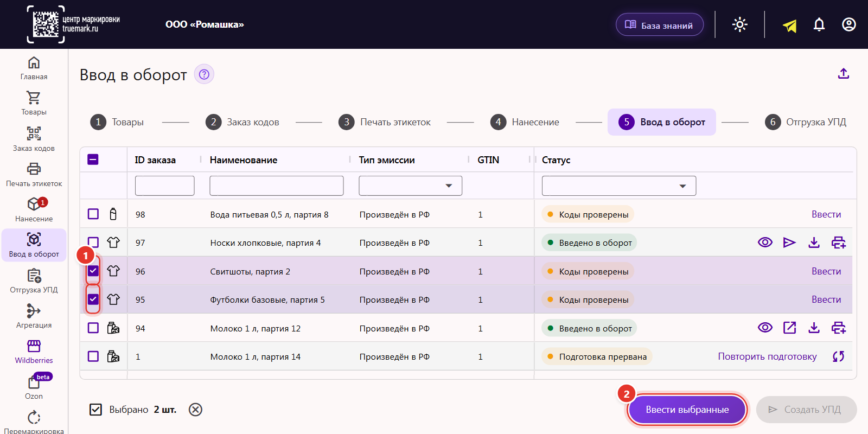The height and width of the screenshot is (434, 868).
Task: Go to Товары in sidebar
Action: (34, 104)
